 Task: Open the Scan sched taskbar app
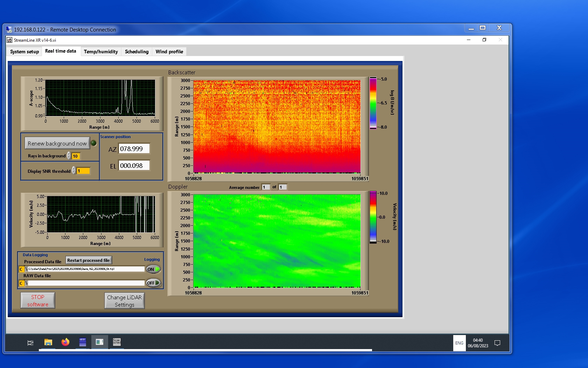point(117,342)
